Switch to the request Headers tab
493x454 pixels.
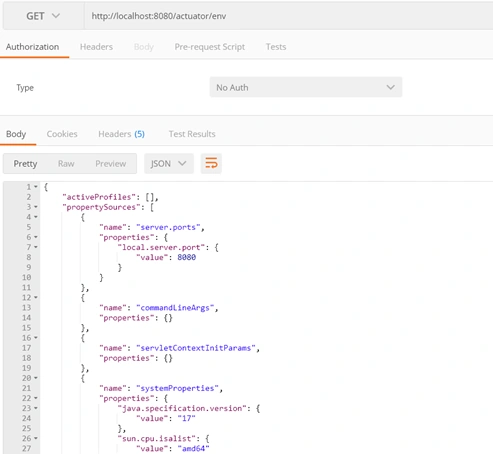coord(96,47)
